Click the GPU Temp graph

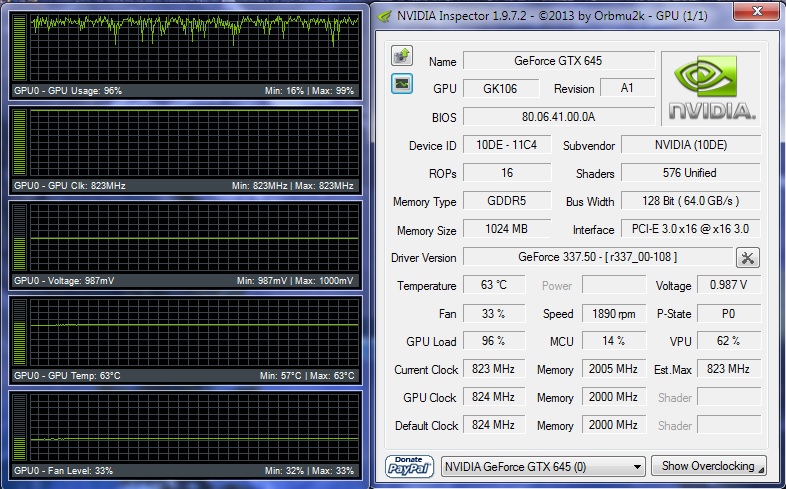[194, 333]
